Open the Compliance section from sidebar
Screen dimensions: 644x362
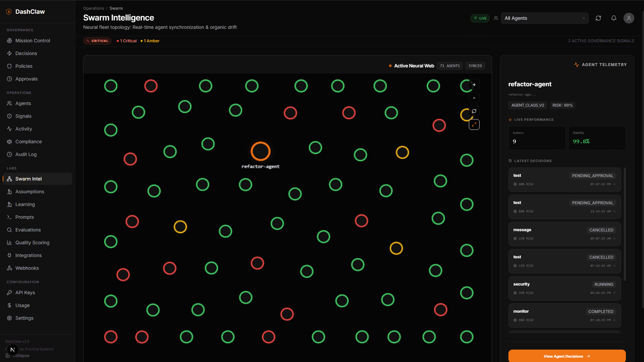pos(29,142)
